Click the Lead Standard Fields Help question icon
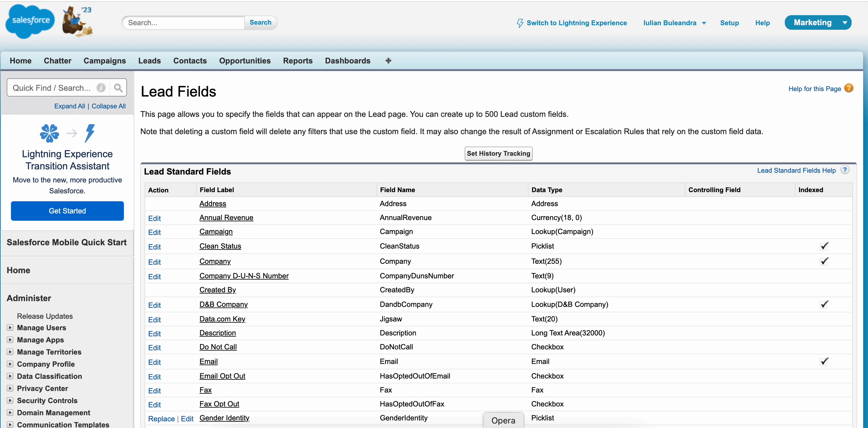 [x=845, y=170]
